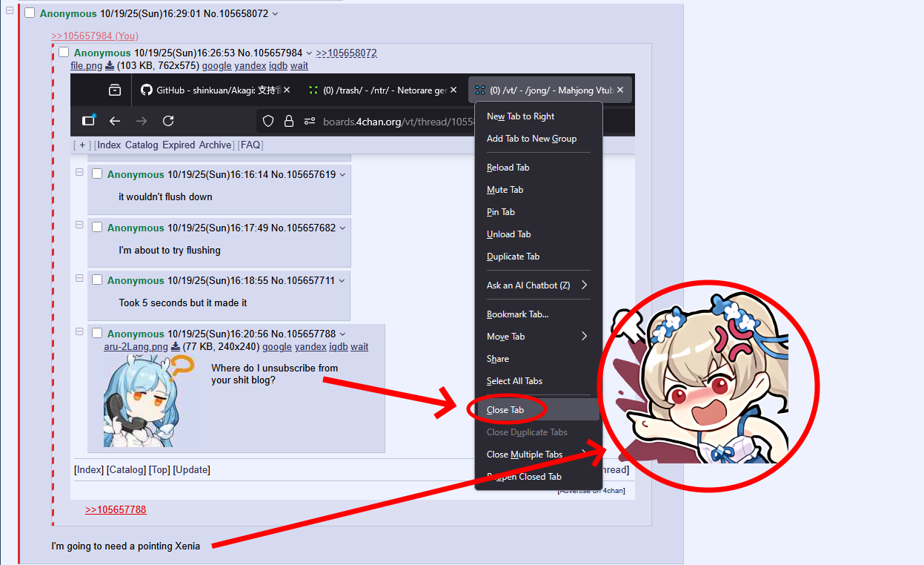Click the permissions icon beside the padlock

(x=310, y=121)
